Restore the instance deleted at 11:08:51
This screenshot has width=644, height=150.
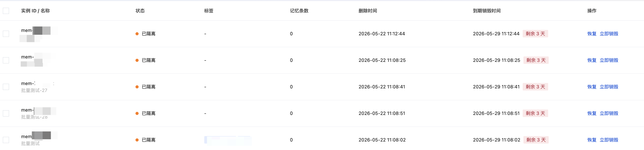pos(592,113)
